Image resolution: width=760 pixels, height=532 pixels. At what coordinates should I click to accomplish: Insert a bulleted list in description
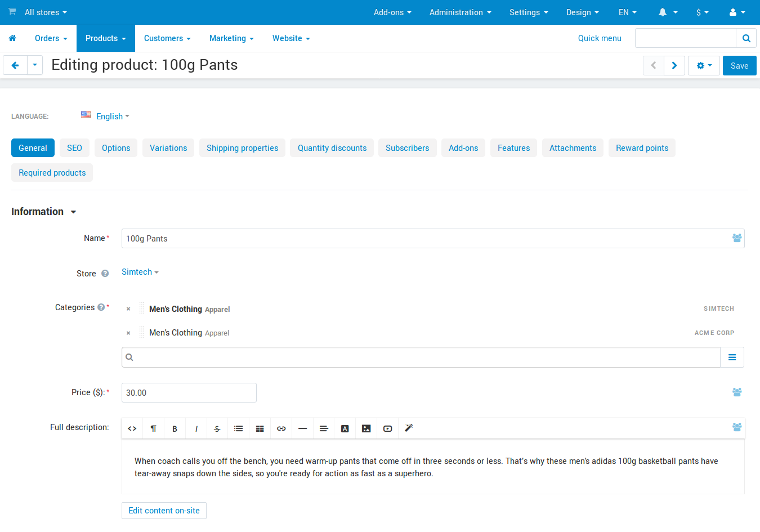click(x=239, y=428)
